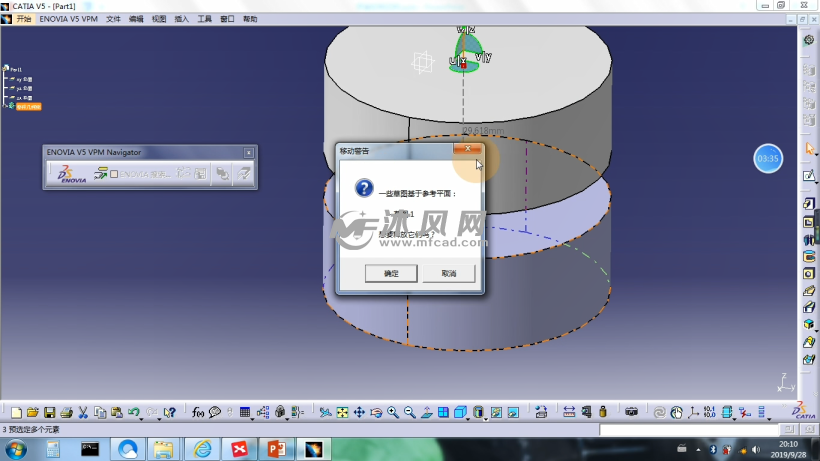Click the Measure Between ruler icon
820x461 pixels.
[569, 412]
